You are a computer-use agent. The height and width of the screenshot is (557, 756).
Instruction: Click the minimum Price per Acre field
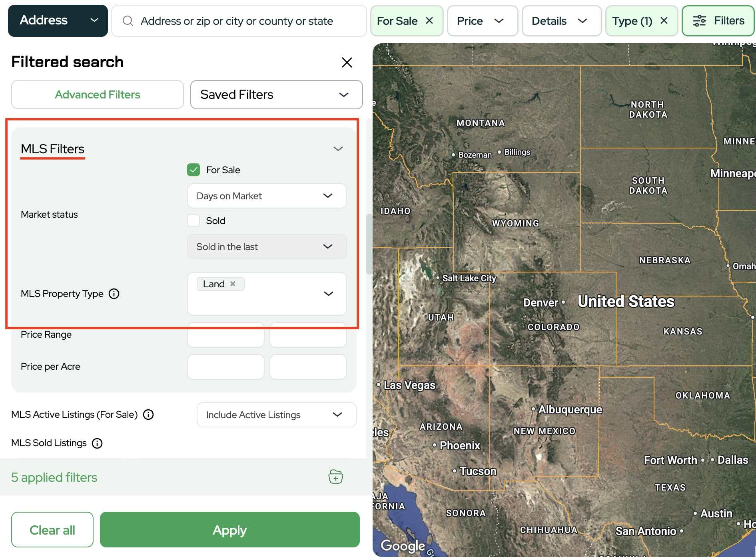point(226,367)
